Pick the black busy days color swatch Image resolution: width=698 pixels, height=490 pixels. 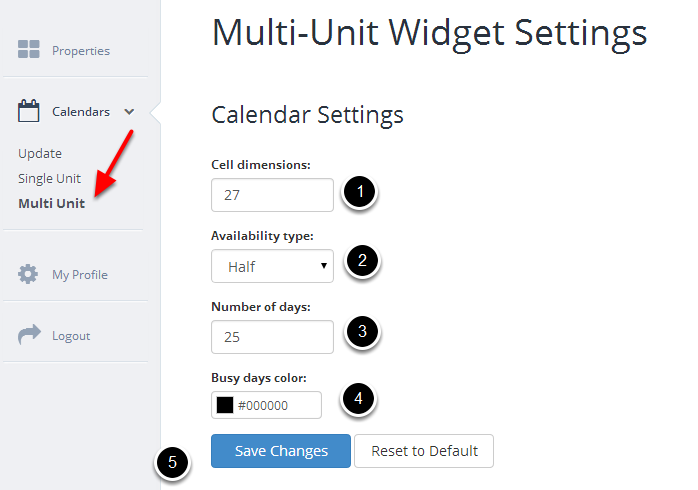(225, 405)
